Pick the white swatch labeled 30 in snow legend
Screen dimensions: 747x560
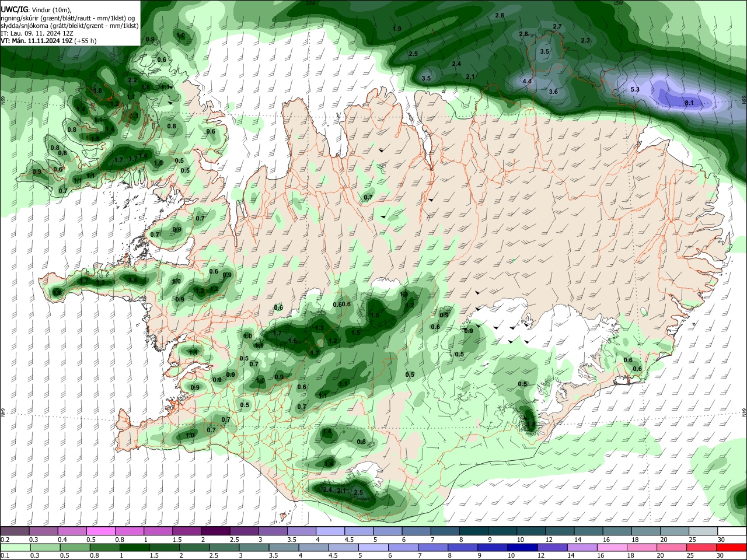point(732,531)
